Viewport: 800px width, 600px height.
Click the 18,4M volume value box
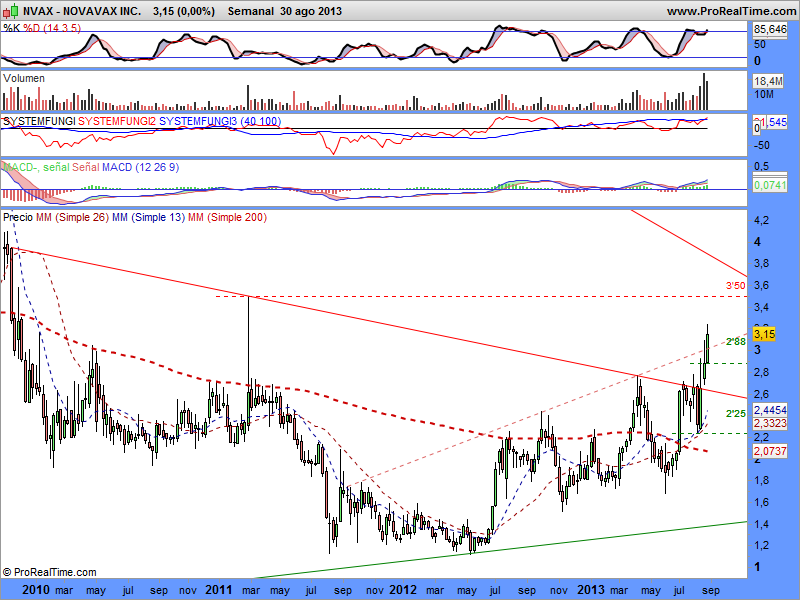coord(768,81)
